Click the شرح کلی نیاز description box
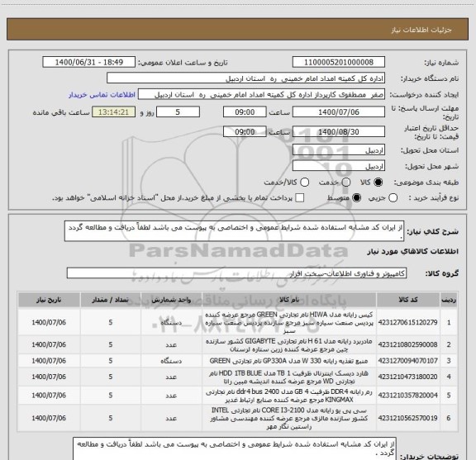476x460 pixels. coord(235,231)
